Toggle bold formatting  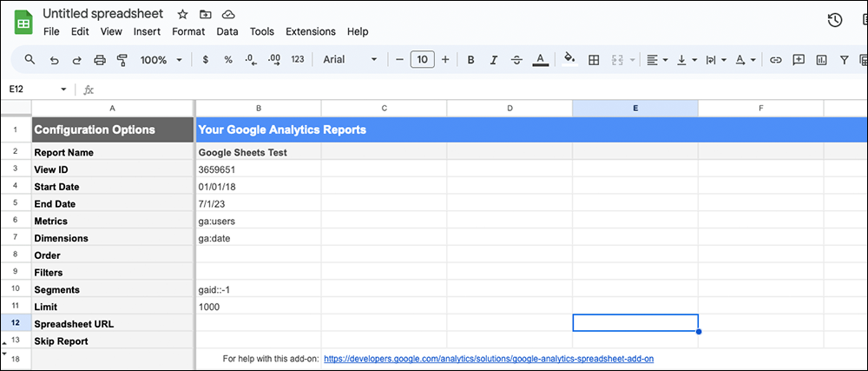pos(470,60)
